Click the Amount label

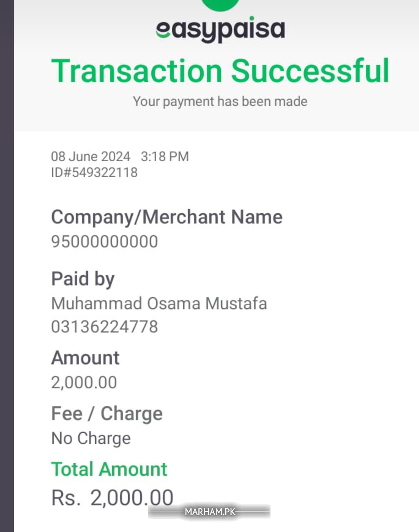tap(85, 358)
